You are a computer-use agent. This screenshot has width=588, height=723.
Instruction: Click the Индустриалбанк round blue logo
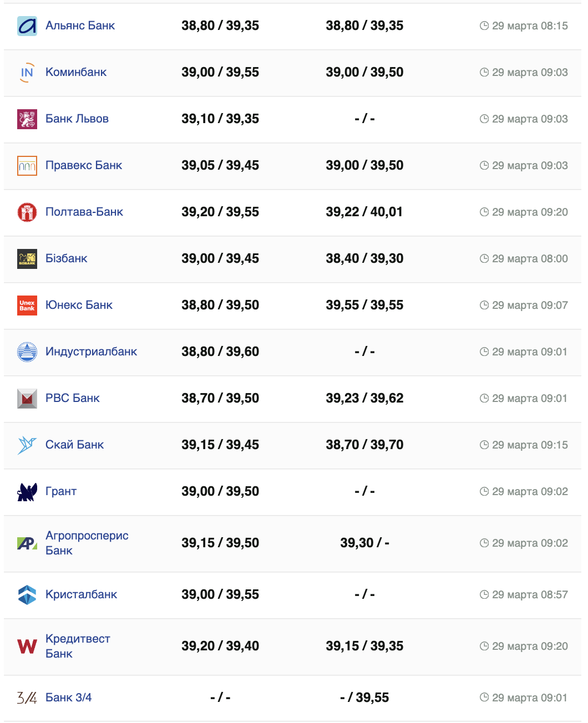point(27,352)
